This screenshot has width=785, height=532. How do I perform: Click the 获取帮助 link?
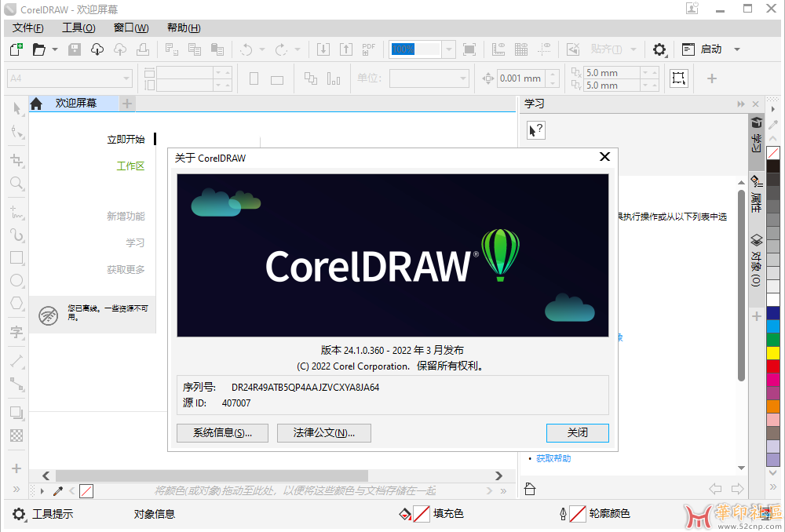pyautogui.click(x=553, y=458)
